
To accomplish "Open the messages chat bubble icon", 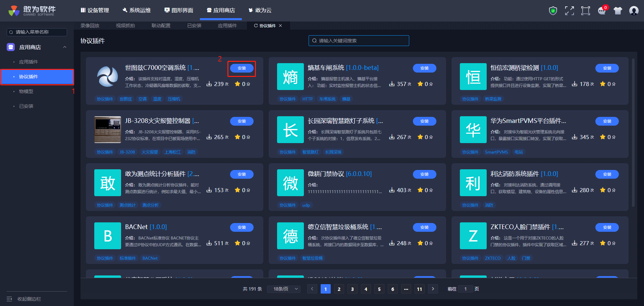I will tap(602, 11).
